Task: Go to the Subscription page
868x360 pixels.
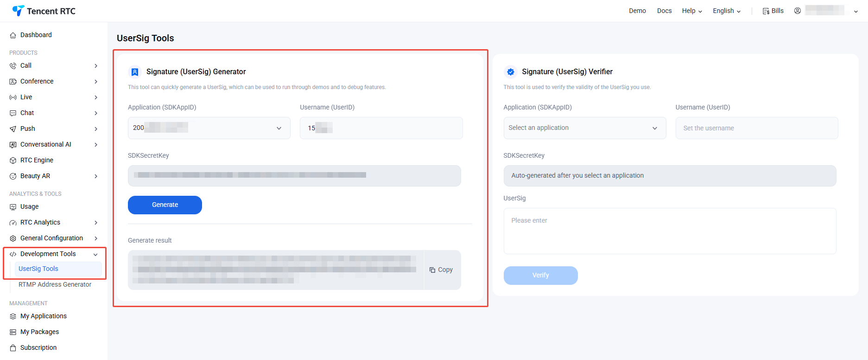Action: coord(38,348)
